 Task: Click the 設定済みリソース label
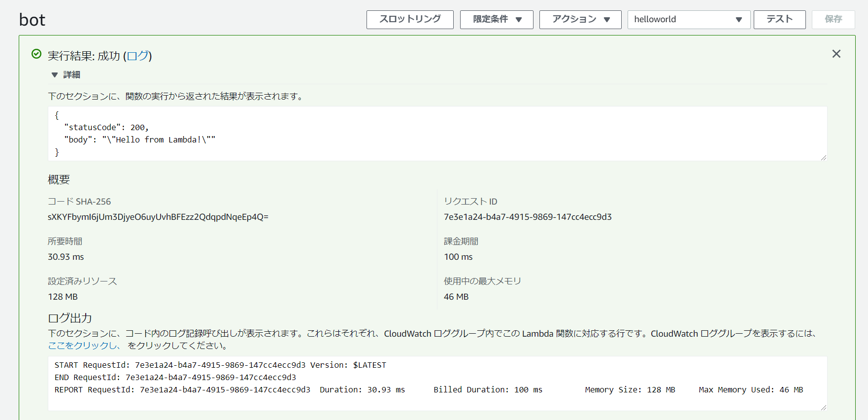[x=82, y=281]
